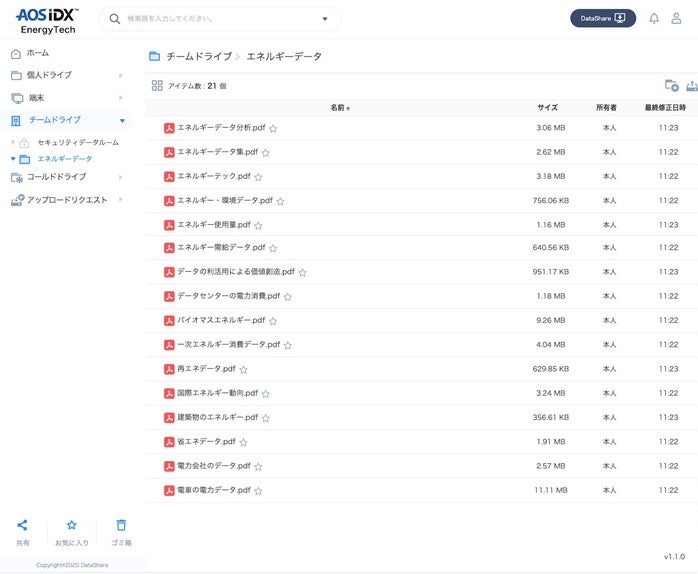Image resolution: width=698 pixels, height=574 pixels.
Task: Switch to grid view icon
Action: pos(157,85)
